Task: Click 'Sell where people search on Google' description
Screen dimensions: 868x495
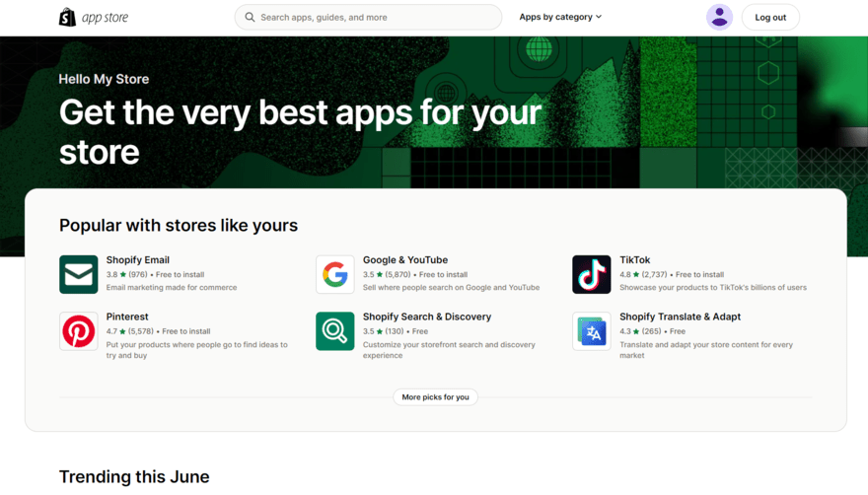Action: pyautogui.click(x=451, y=287)
